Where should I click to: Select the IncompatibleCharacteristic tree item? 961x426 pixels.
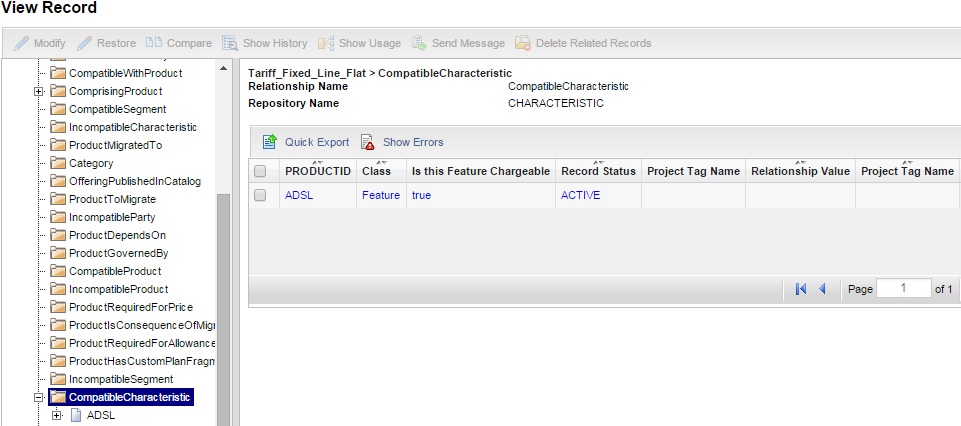(132, 127)
